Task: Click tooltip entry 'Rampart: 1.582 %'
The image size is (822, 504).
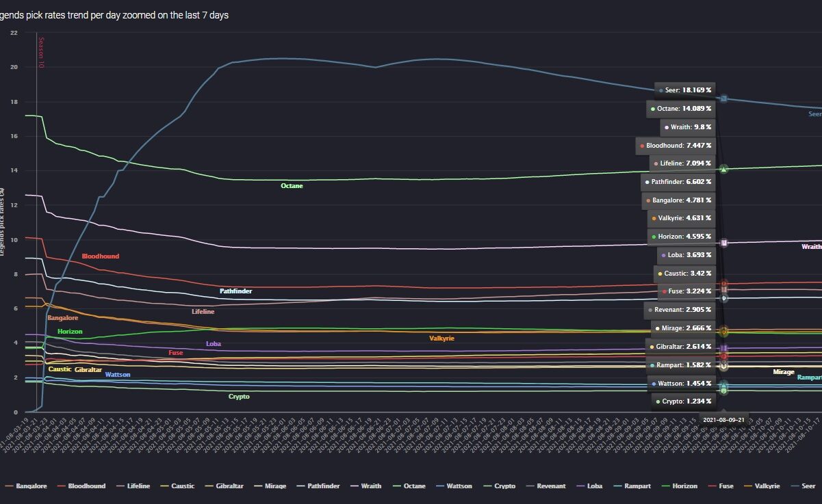Action: coord(682,365)
